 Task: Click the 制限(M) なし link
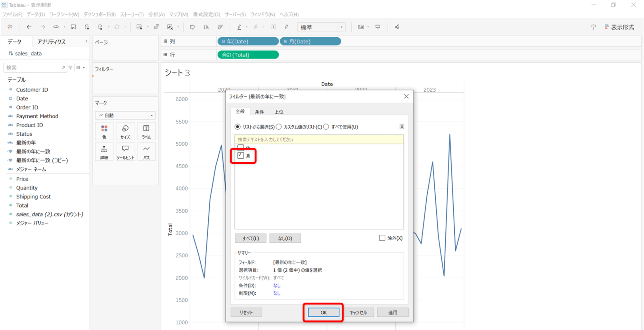[277, 293]
